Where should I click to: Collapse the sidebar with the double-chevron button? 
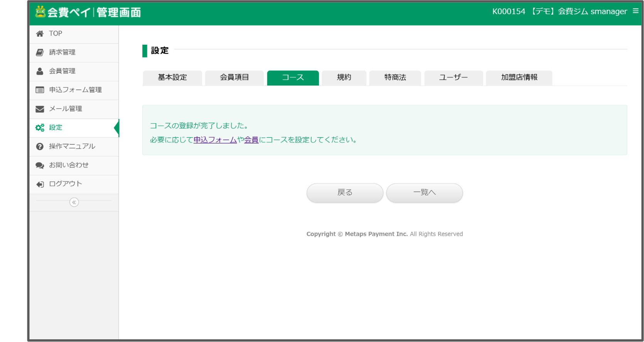74,202
